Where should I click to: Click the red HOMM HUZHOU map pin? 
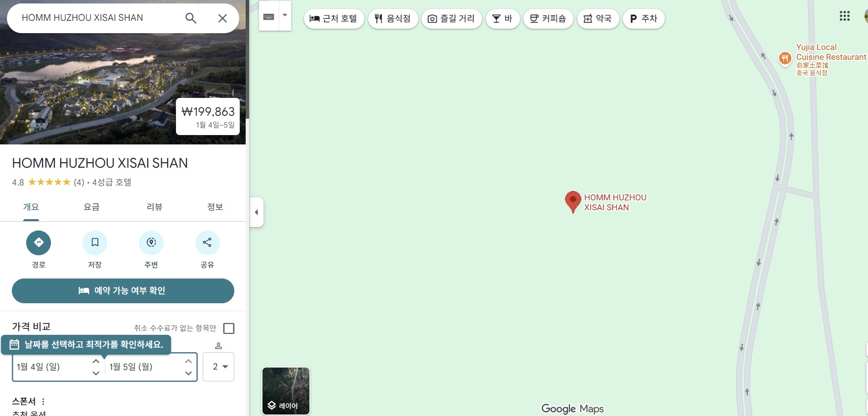click(x=573, y=201)
